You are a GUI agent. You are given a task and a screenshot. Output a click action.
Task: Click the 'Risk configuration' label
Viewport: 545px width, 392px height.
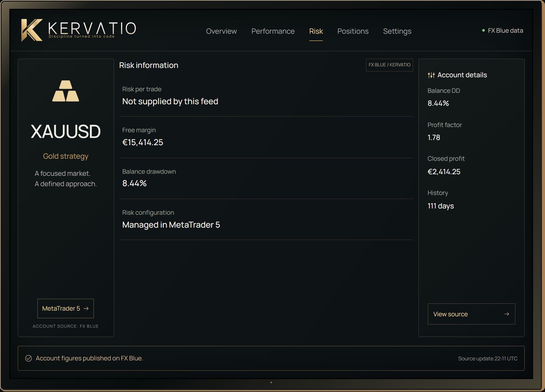point(148,213)
